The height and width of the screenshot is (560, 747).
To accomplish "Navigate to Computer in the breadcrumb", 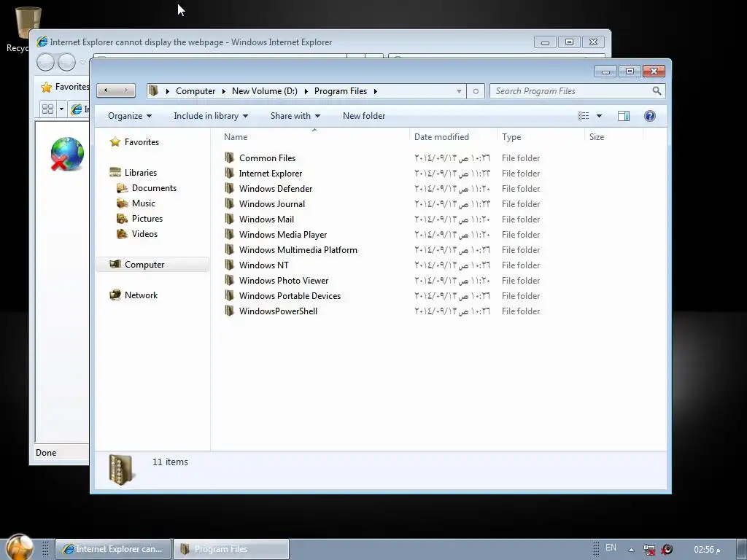I will (x=196, y=91).
